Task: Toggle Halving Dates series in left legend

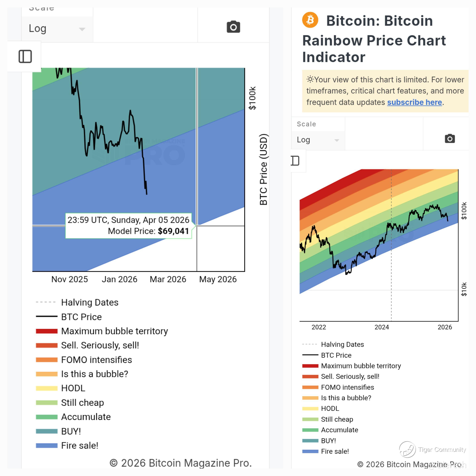Action: pos(89,302)
